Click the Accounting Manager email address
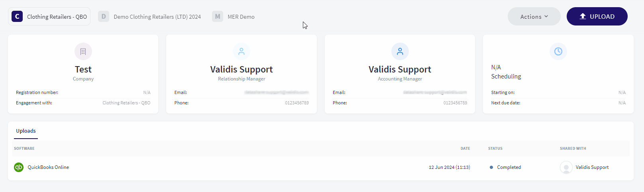Image resolution: width=644 pixels, height=192 pixels. [435, 92]
